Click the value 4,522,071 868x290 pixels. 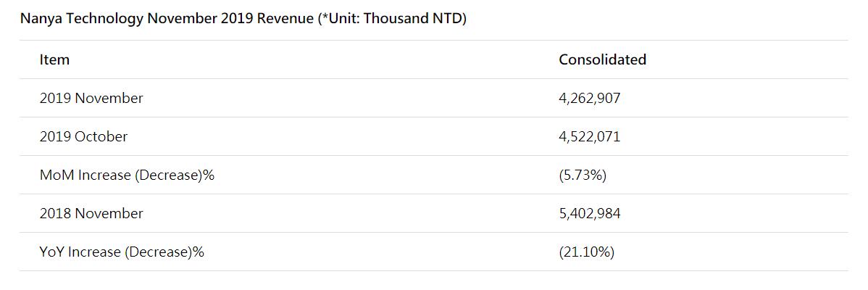[x=590, y=137]
